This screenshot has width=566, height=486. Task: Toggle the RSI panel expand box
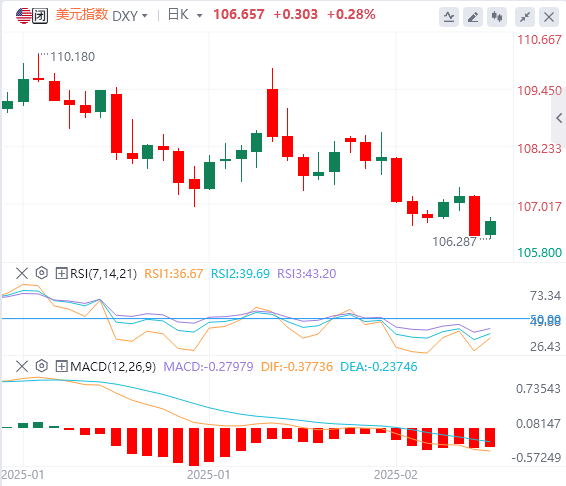click(x=61, y=273)
